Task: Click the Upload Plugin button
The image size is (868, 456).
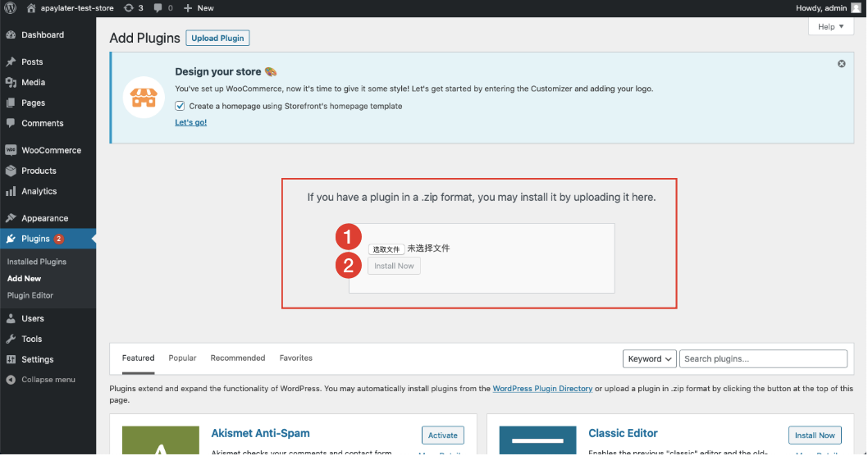Action: (x=217, y=39)
